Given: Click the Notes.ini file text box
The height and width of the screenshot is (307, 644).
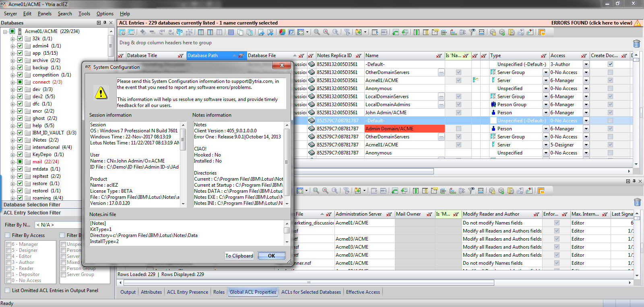Looking at the screenshot, I should click(187, 232).
